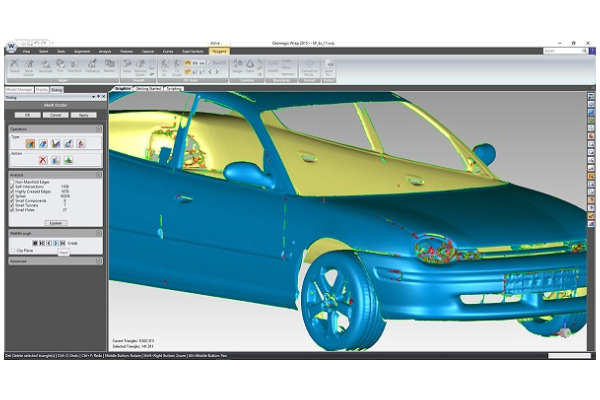Expand the Advanced section
The width and height of the screenshot is (600, 400).
click(x=99, y=261)
